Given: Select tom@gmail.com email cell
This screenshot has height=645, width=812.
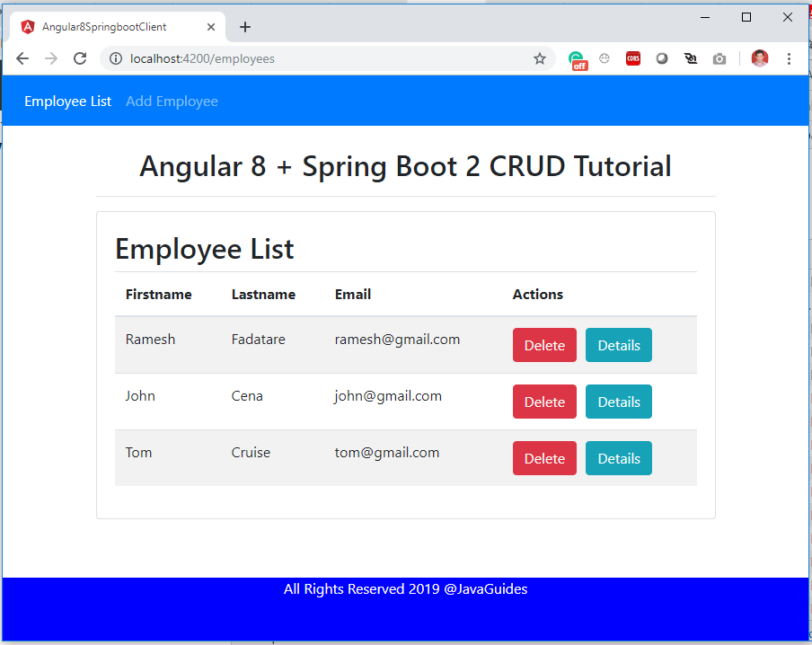Looking at the screenshot, I should (x=387, y=452).
